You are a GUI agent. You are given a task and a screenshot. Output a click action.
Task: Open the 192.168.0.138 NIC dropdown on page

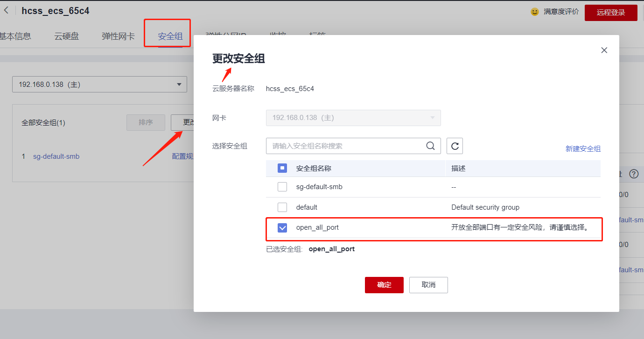pos(99,85)
